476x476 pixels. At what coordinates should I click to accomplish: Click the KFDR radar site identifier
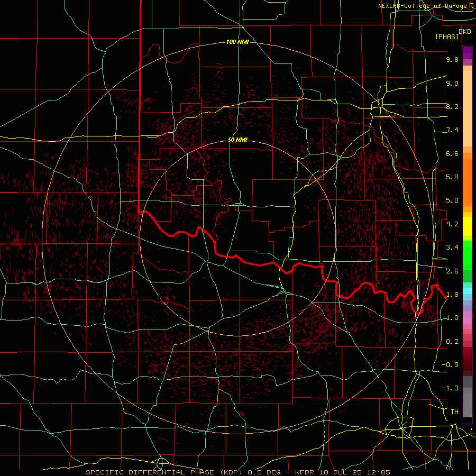pyautogui.click(x=306, y=472)
